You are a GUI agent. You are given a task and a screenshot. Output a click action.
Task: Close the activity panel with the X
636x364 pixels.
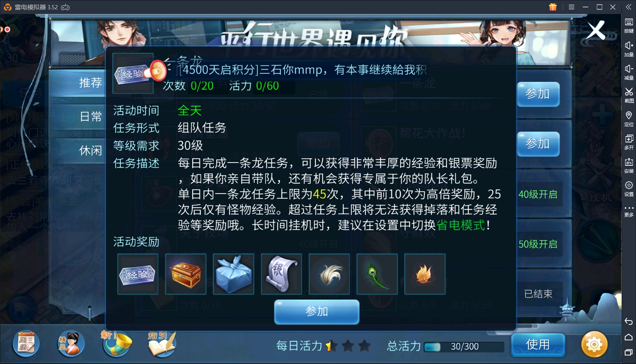pos(596,30)
